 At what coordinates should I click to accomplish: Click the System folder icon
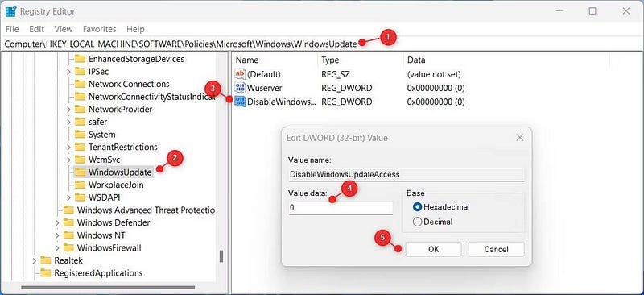[x=80, y=135]
